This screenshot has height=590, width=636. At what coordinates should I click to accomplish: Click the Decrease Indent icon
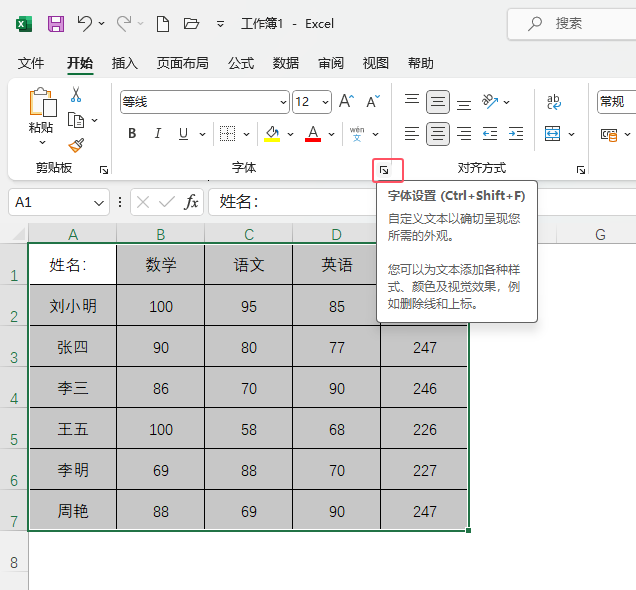point(490,133)
